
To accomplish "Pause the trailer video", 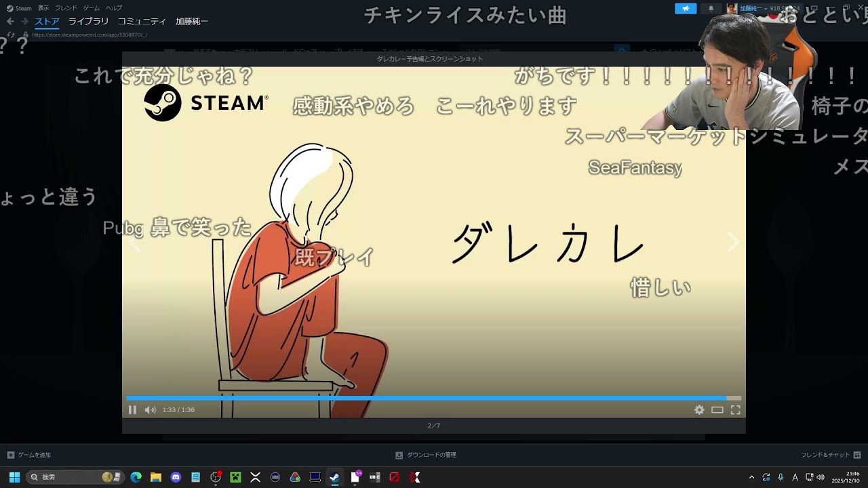I will (132, 410).
